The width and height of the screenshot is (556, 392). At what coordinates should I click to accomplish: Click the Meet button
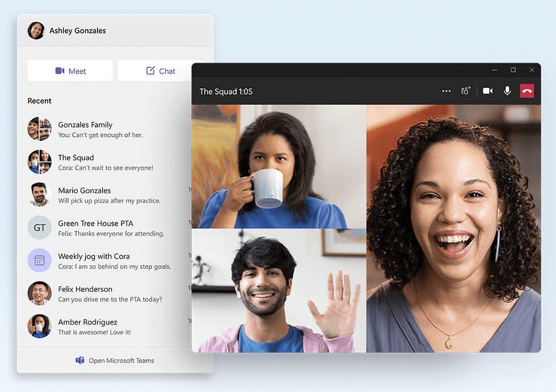tap(70, 71)
